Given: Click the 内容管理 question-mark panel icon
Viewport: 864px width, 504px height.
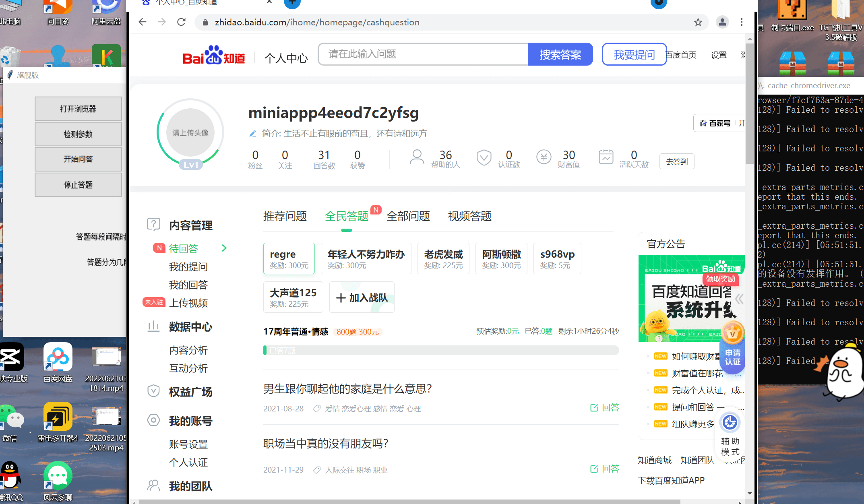Looking at the screenshot, I should point(154,225).
